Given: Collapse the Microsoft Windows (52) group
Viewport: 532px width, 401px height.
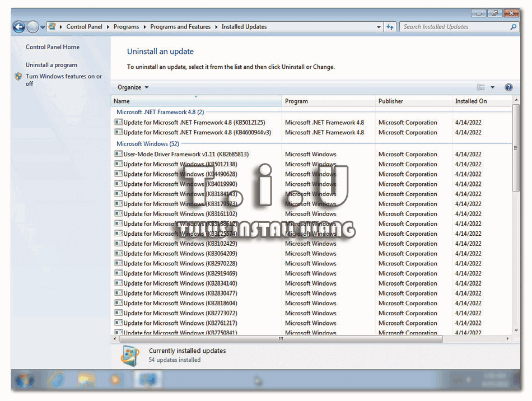Looking at the screenshot, I should 148,144.
